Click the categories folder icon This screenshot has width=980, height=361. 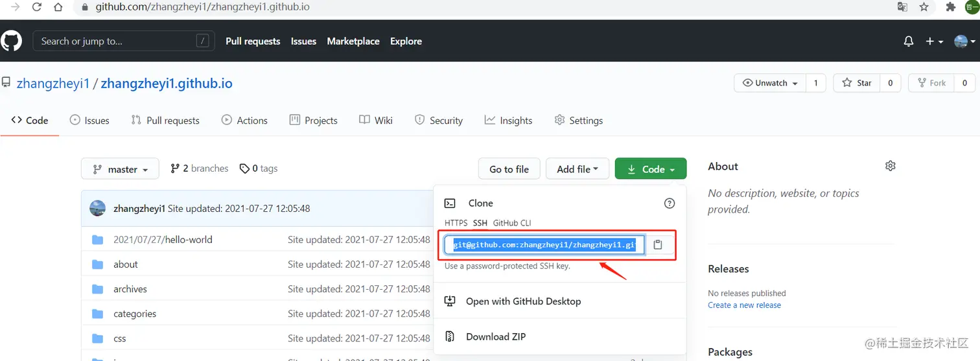click(98, 314)
